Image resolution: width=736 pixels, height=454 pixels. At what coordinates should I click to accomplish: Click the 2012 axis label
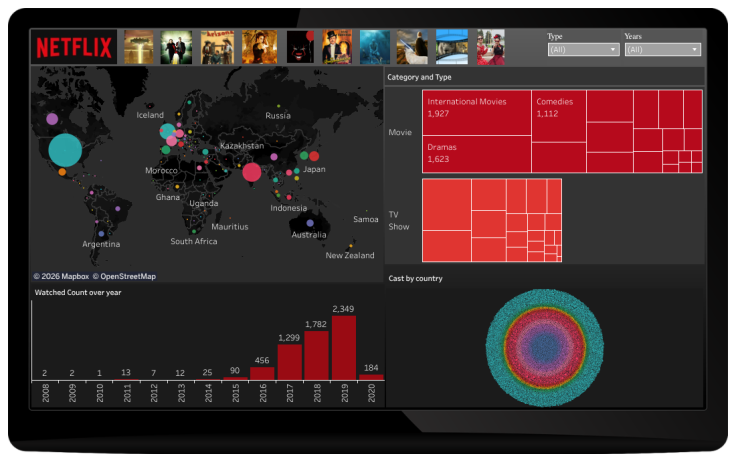[154, 393]
